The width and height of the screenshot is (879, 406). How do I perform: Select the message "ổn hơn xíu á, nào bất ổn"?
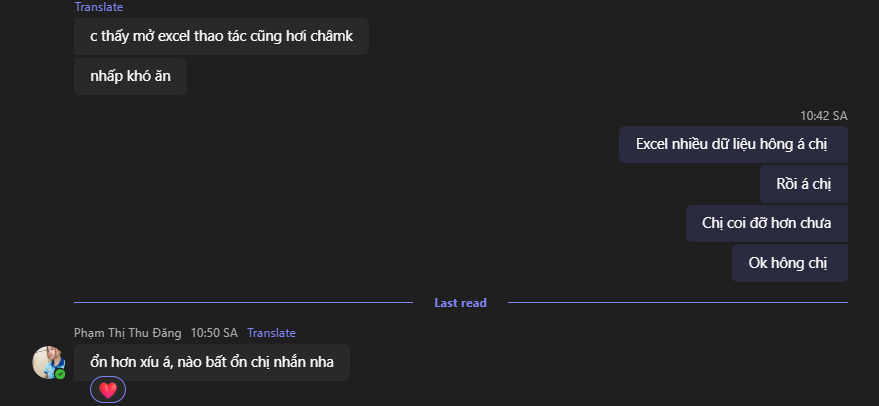tap(212, 362)
